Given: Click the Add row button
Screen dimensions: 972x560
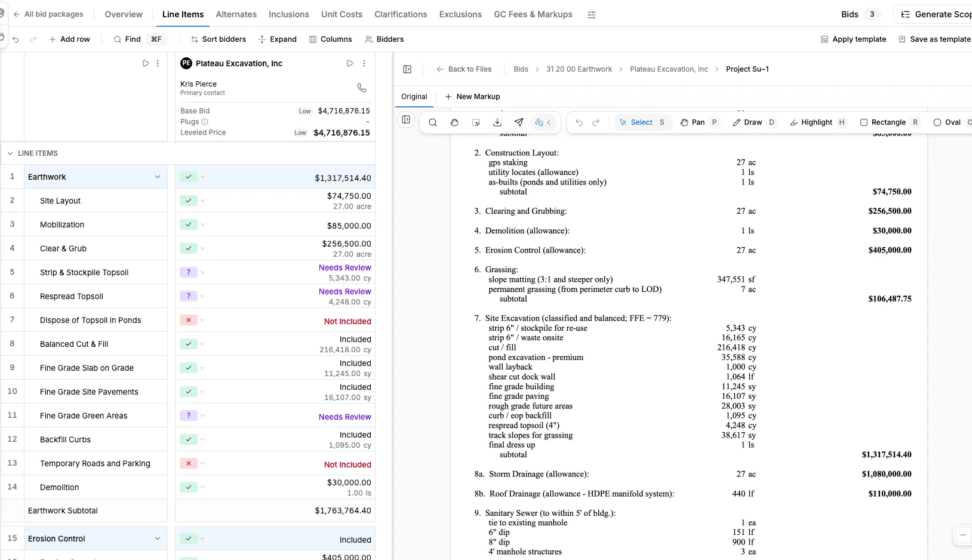Looking at the screenshot, I should pos(69,39).
